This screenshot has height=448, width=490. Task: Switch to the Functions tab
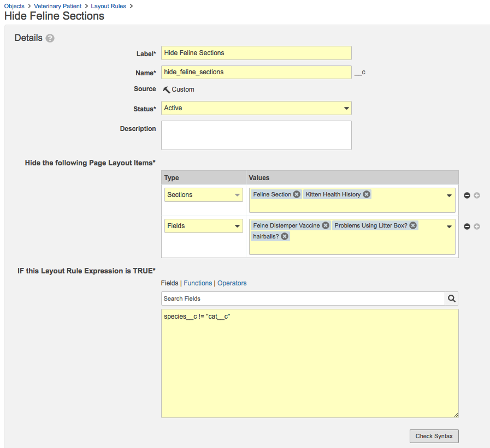[198, 283]
